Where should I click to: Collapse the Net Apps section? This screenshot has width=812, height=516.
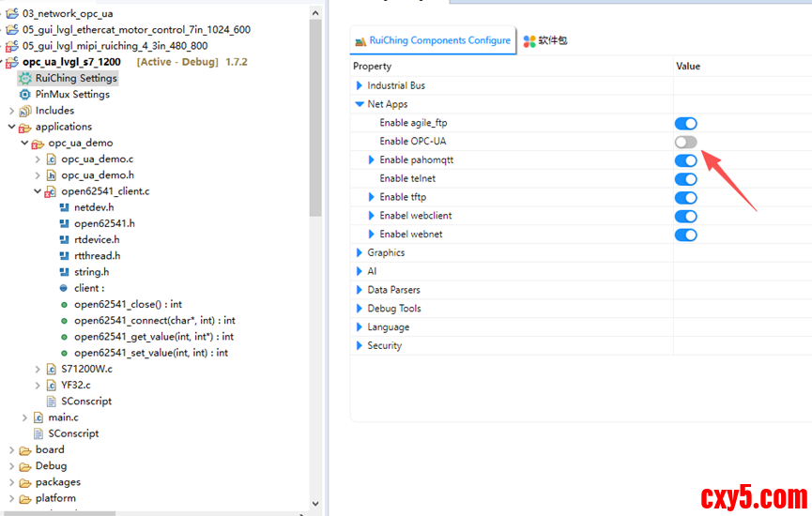point(360,104)
